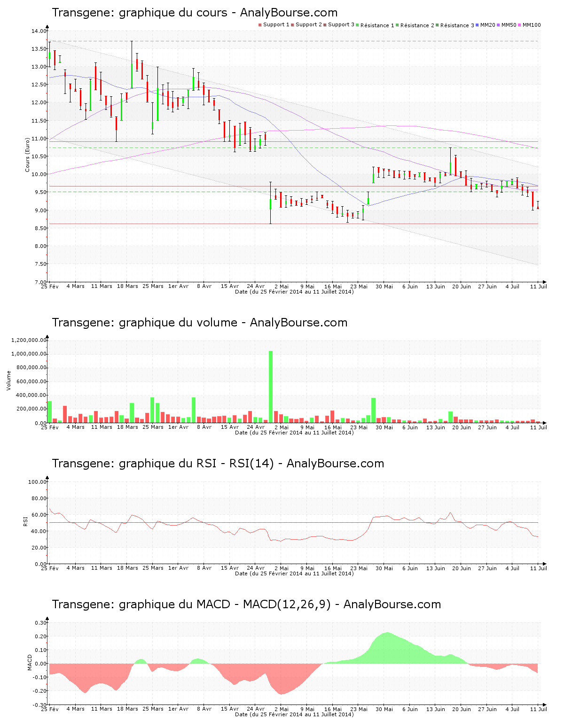Click the MM50 legend label
The height and width of the screenshot is (728, 564).
509,25
